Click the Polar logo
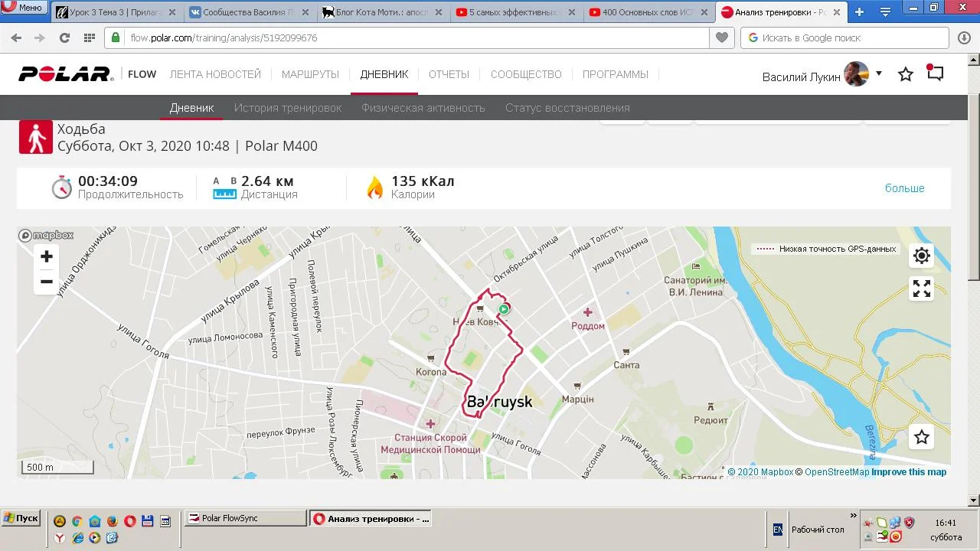 pos(66,74)
